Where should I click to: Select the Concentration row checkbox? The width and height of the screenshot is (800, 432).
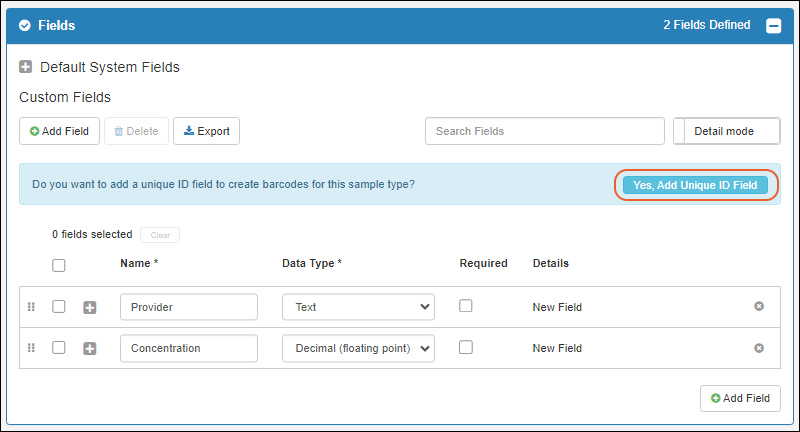[x=59, y=348]
